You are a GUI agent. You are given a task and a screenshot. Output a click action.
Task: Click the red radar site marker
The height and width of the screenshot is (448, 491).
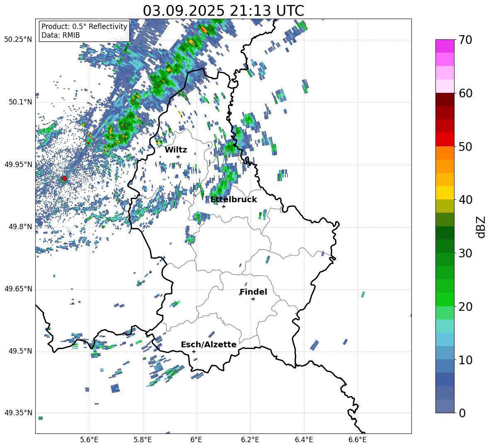click(64, 179)
